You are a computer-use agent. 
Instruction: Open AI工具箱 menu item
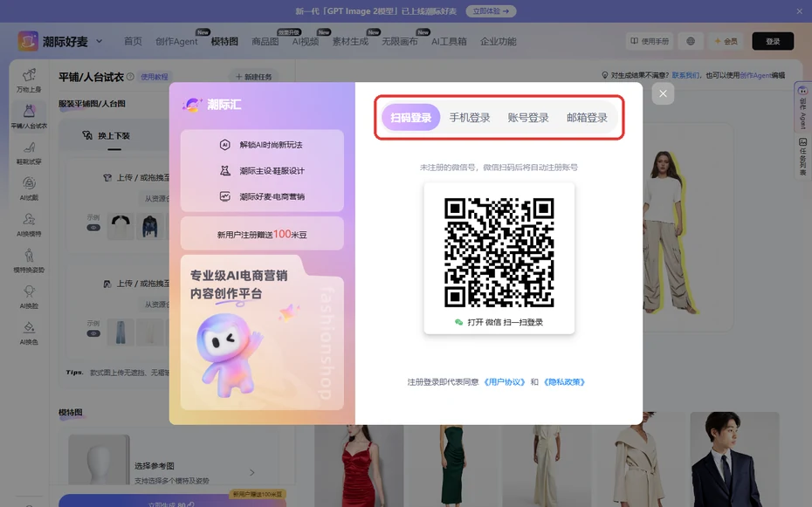[449, 41]
